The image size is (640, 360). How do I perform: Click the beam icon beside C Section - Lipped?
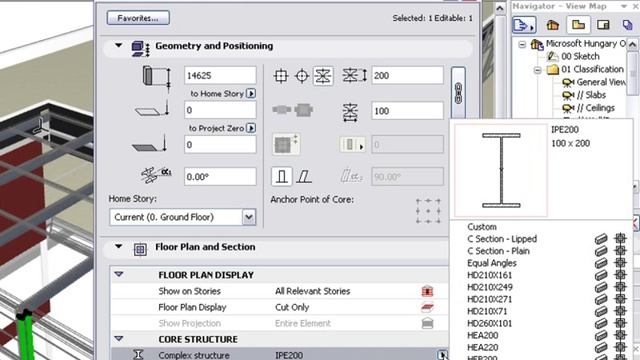tap(601, 239)
